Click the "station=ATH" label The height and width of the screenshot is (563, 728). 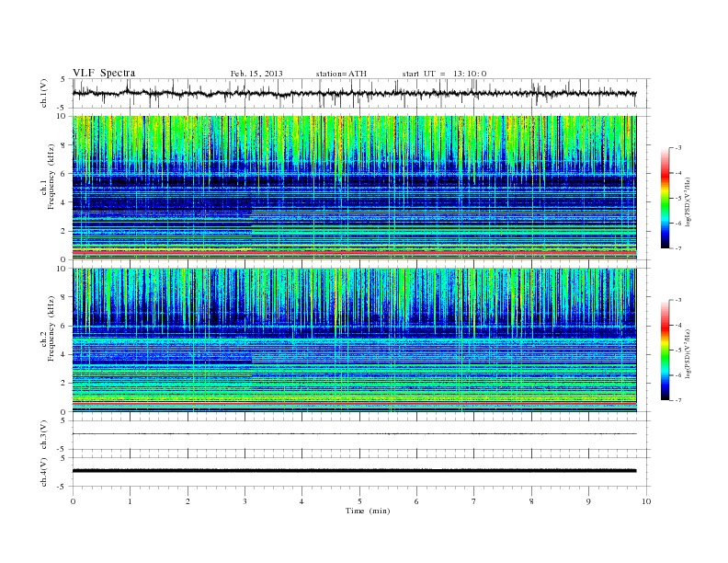[x=341, y=74]
